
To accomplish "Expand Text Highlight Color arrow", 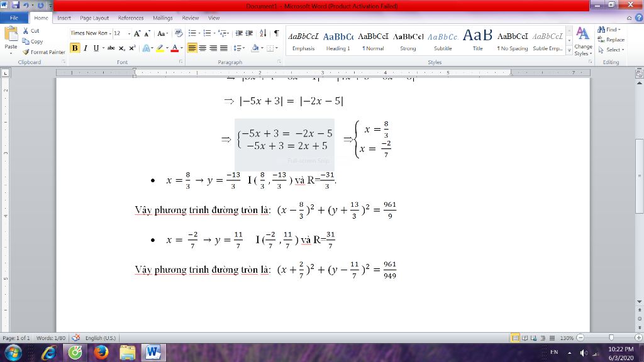I will tap(167, 48).
